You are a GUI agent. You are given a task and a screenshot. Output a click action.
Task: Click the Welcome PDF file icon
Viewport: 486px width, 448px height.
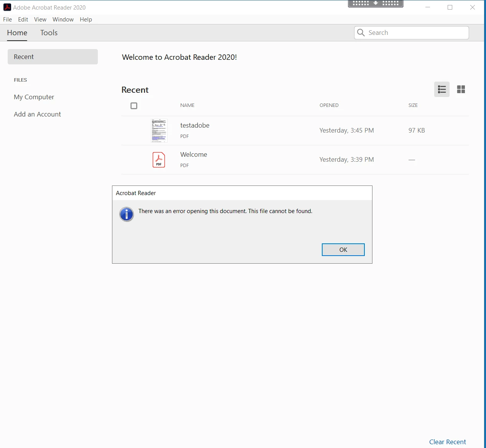tap(159, 160)
